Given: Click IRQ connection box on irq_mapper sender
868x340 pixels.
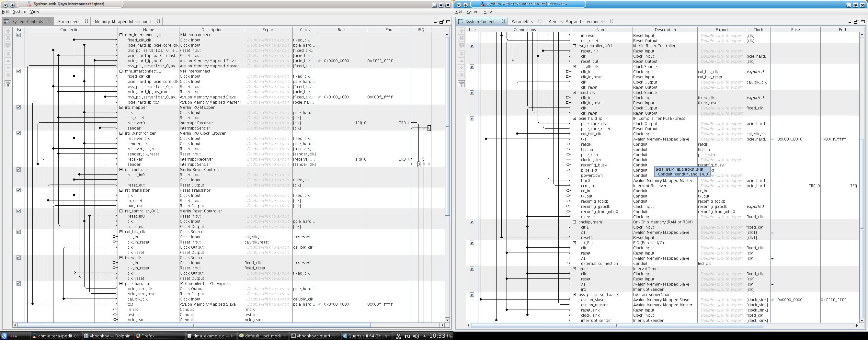Looking at the screenshot, I should click(x=429, y=128).
